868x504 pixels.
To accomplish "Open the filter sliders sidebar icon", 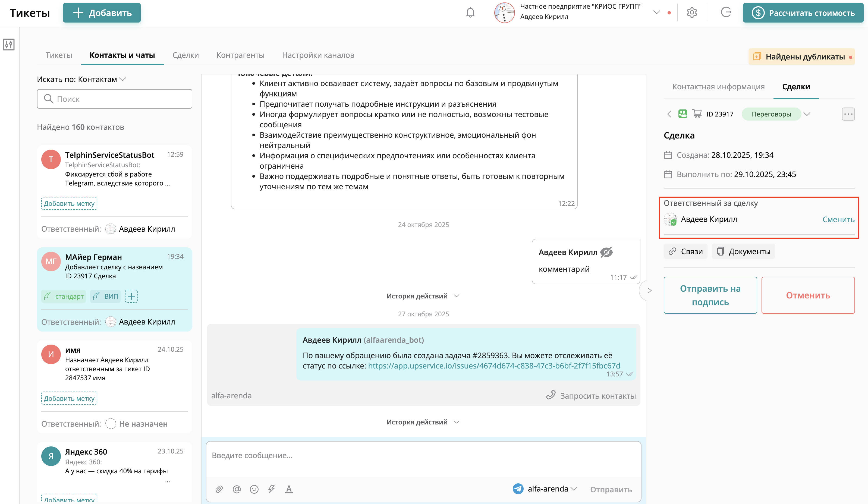I will [9, 45].
